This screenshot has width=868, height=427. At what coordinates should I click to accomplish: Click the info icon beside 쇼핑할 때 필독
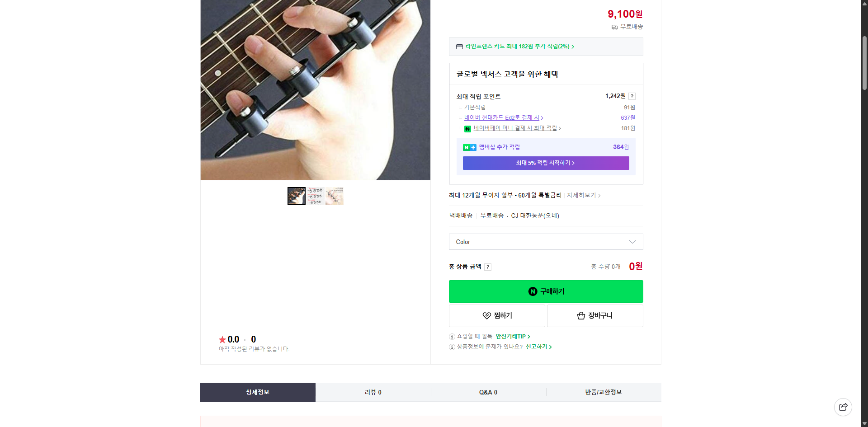click(x=451, y=336)
